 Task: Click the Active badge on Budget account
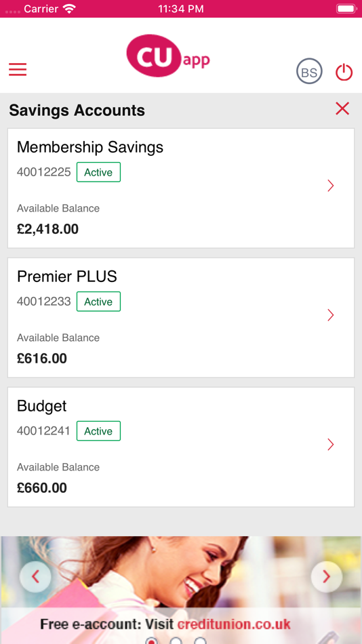(98, 431)
